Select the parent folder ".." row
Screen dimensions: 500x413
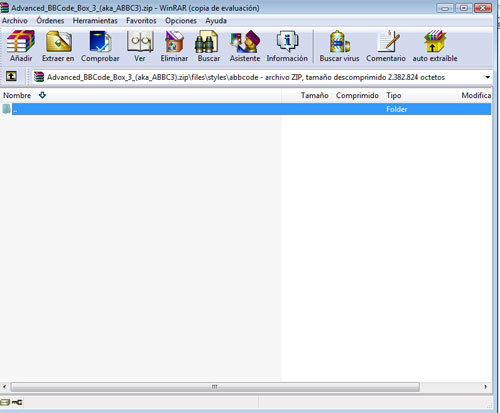tap(246, 109)
